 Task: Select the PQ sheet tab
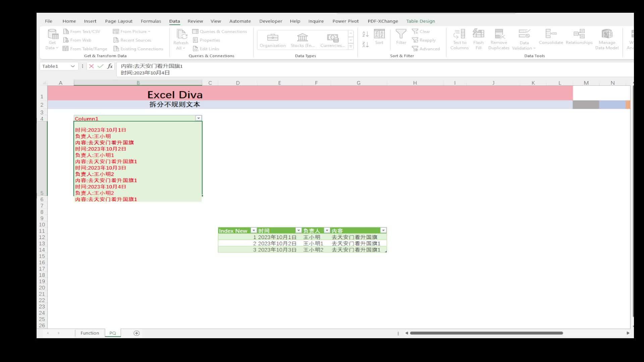[x=113, y=333]
